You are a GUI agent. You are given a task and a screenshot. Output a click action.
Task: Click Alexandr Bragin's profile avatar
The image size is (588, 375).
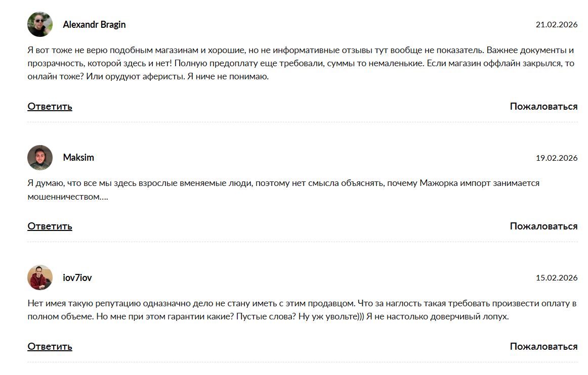coord(40,24)
